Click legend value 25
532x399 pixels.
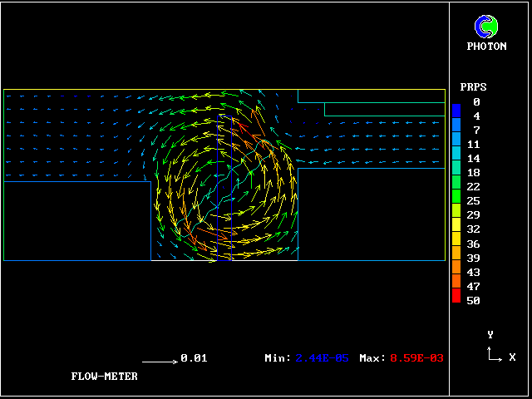click(x=473, y=201)
